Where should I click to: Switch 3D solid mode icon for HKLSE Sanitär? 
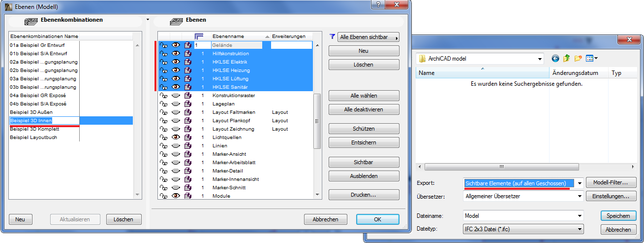pos(187,87)
